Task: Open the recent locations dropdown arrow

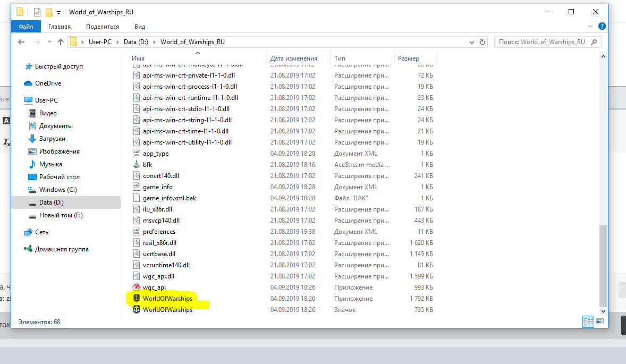Action: [x=49, y=42]
